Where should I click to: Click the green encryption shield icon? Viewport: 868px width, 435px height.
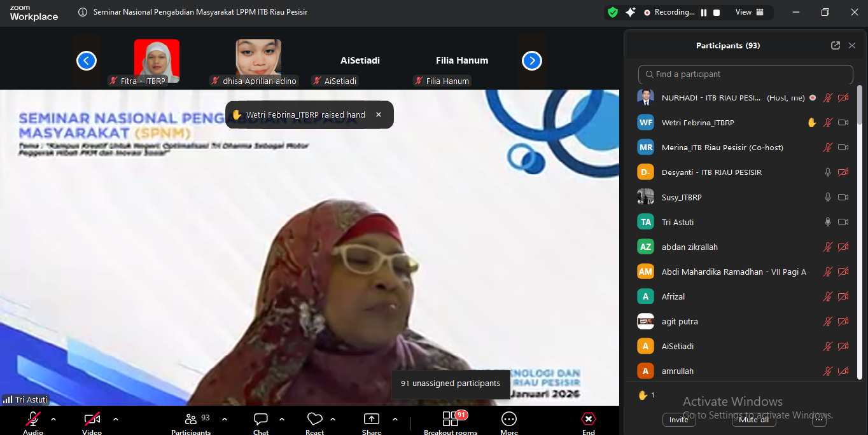(612, 12)
